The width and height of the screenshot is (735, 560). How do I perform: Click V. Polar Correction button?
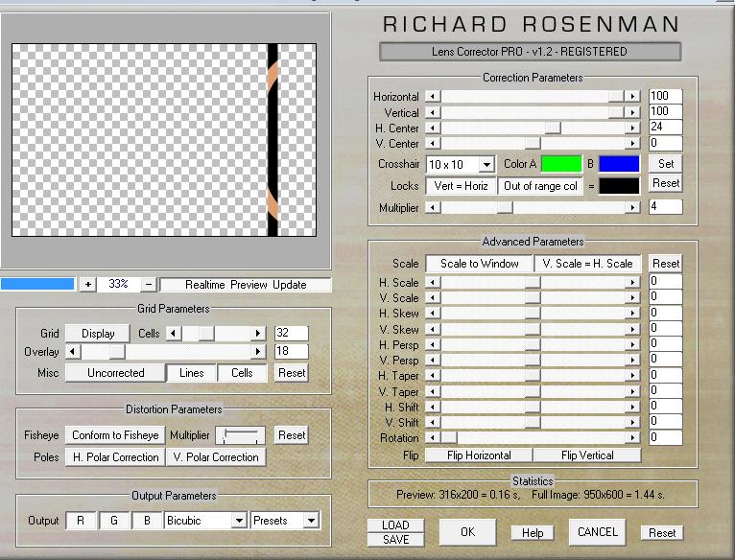point(216,456)
